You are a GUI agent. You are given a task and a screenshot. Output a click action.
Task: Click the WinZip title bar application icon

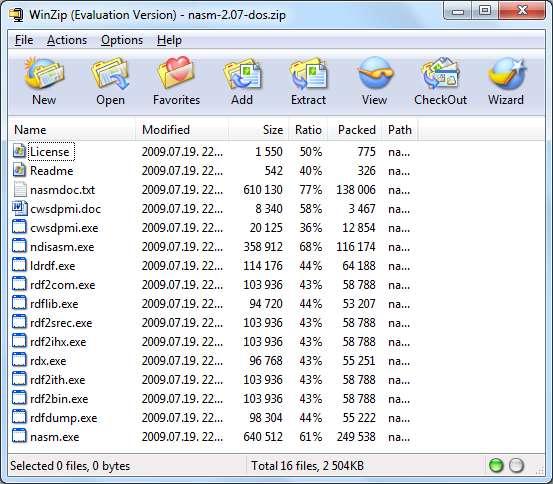click(16, 15)
